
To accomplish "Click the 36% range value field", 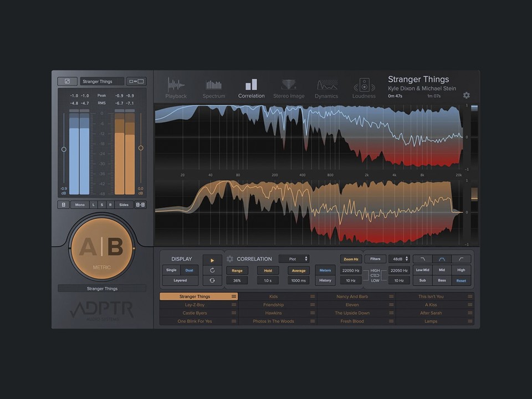I will coord(237,280).
